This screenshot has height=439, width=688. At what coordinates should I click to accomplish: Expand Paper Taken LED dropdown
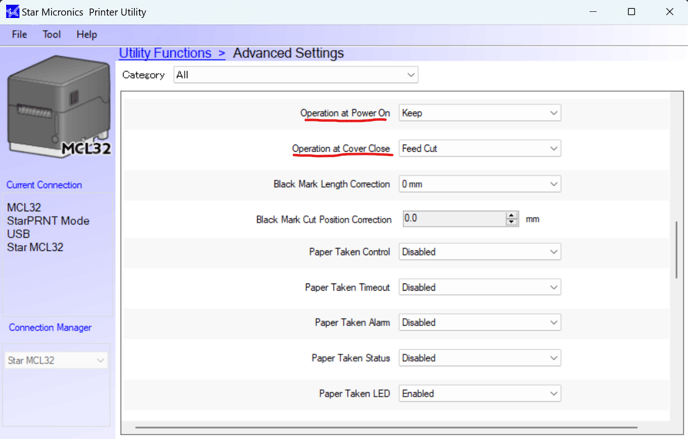tap(479, 394)
